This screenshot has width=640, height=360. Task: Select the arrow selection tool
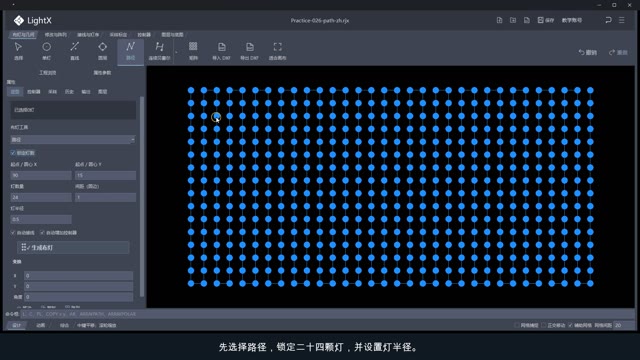click(18, 51)
